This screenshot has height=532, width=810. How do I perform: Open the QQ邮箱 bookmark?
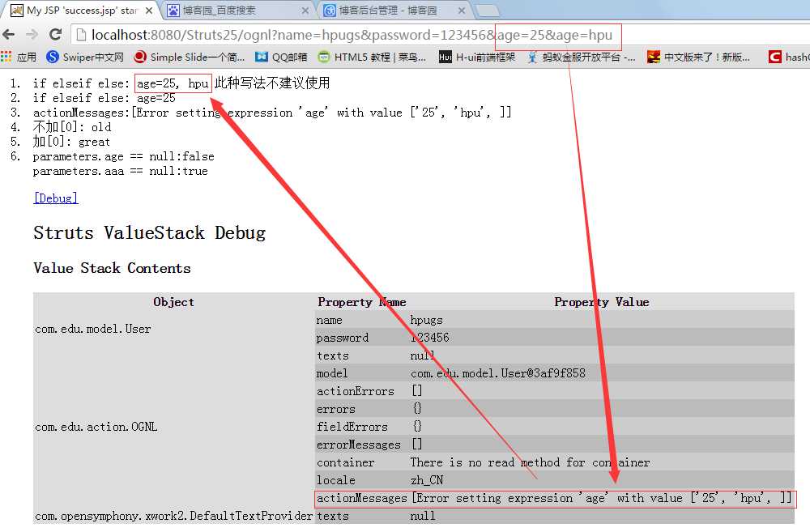(282, 57)
